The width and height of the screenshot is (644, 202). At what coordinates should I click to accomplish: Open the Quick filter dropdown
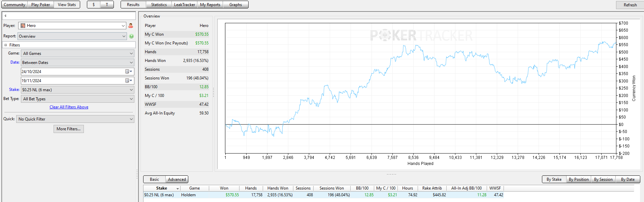(75, 119)
